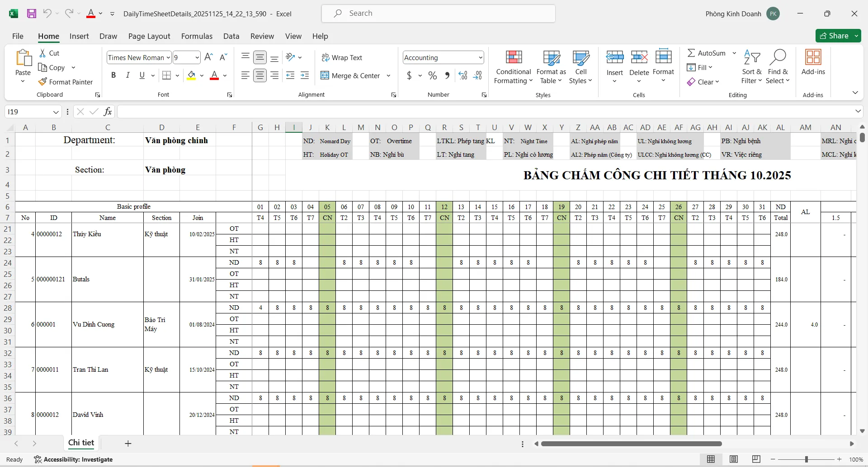Expand the formula bar chevron
This screenshot has height=467, width=868.
(858, 111)
